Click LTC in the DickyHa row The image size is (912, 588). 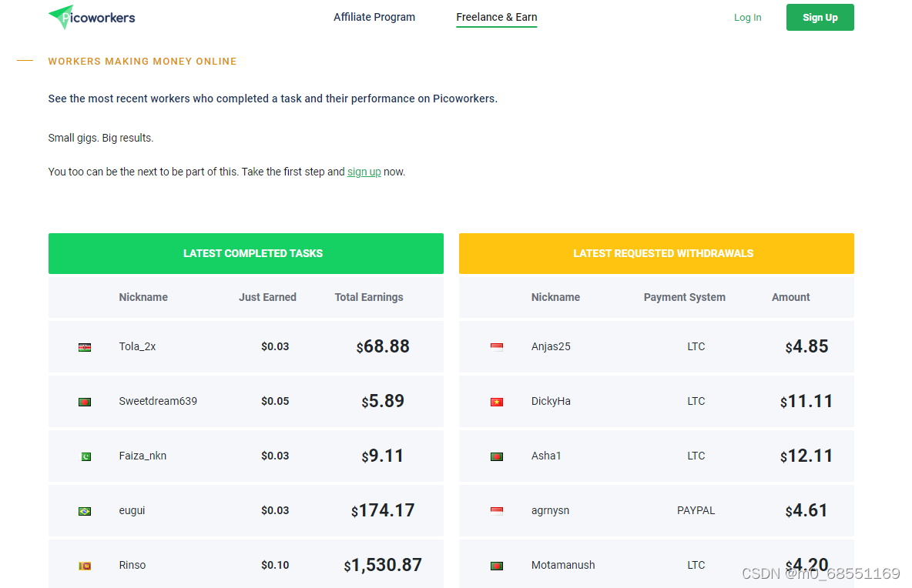click(x=696, y=402)
